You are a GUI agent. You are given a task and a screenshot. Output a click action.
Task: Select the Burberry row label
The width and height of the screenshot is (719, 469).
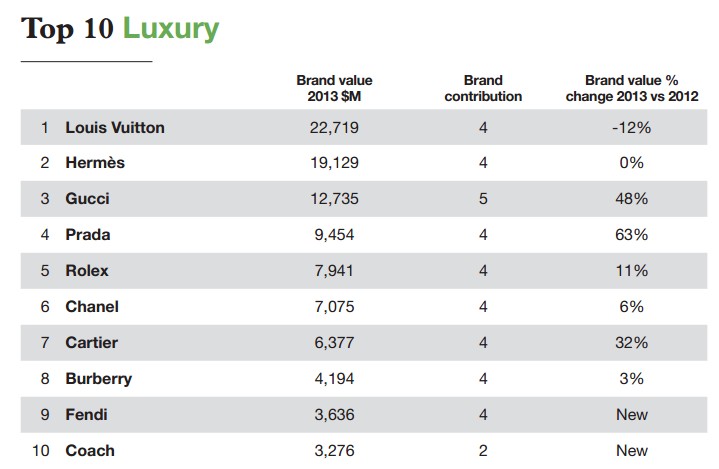click(98, 379)
